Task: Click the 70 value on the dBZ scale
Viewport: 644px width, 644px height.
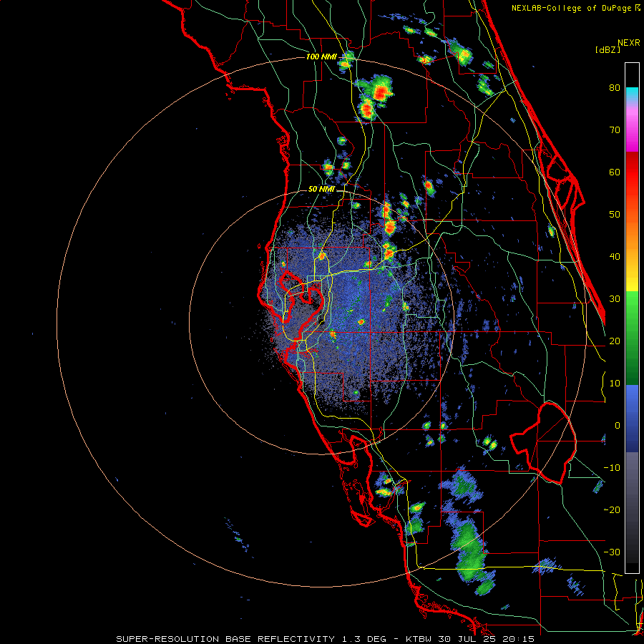Action: 615,130
